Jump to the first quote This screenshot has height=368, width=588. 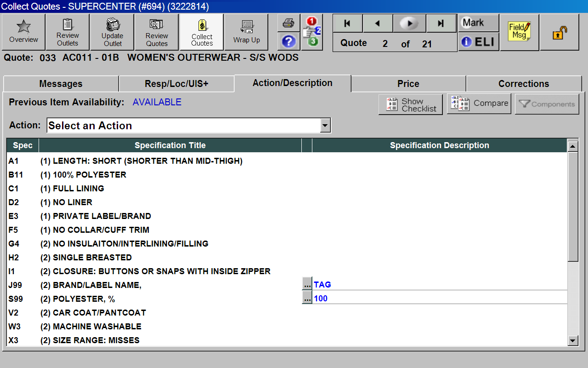(347, 23)
